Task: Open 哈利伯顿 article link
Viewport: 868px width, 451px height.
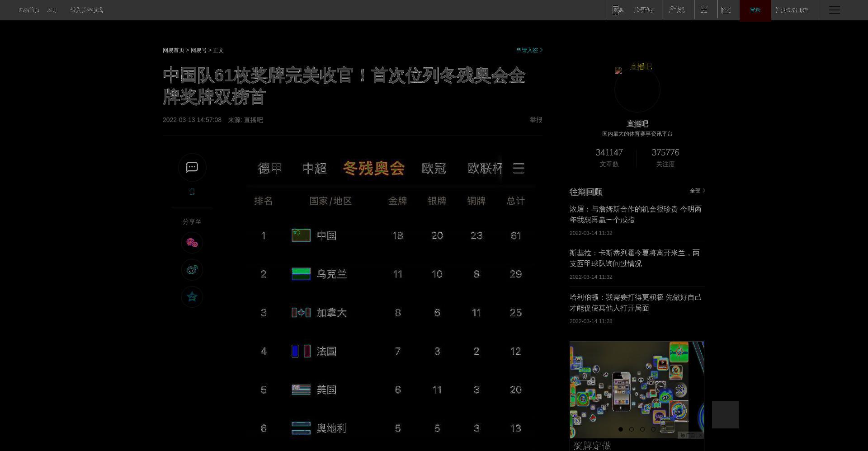Action: (x=636, y=303)
